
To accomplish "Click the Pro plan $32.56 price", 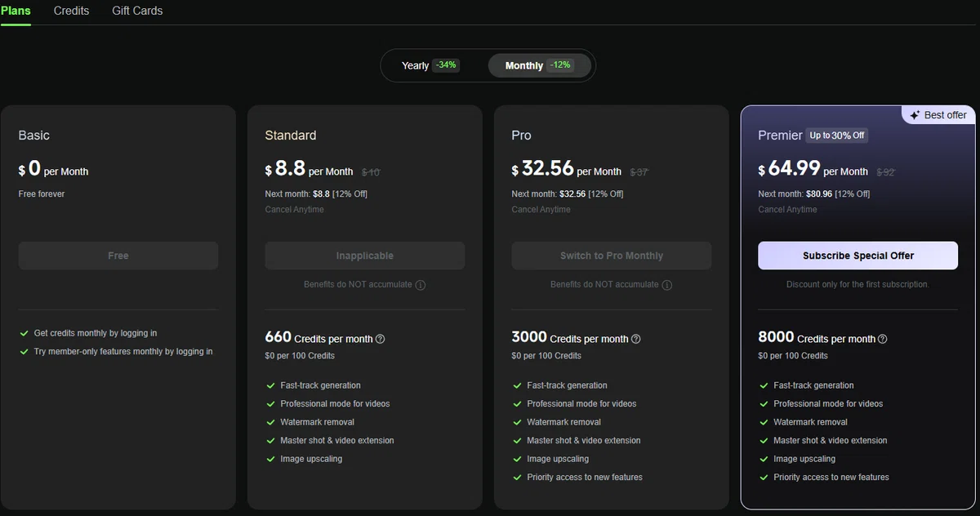I will [543, 168].
